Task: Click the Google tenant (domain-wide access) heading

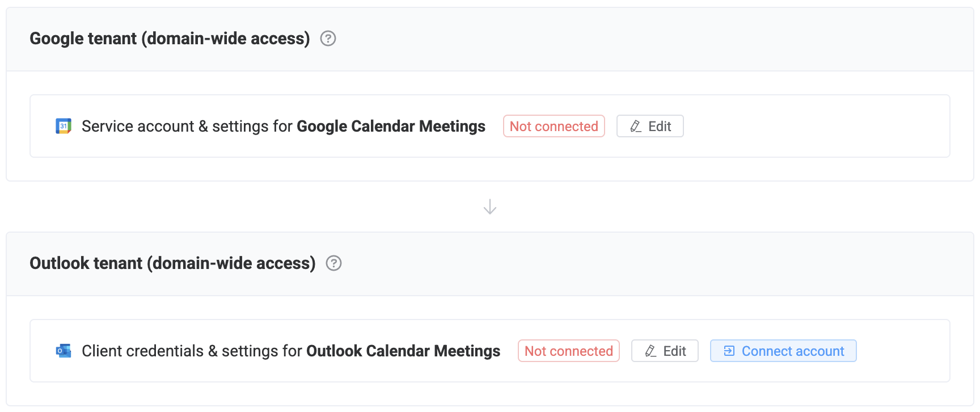Action: click(x=170, y=39)
